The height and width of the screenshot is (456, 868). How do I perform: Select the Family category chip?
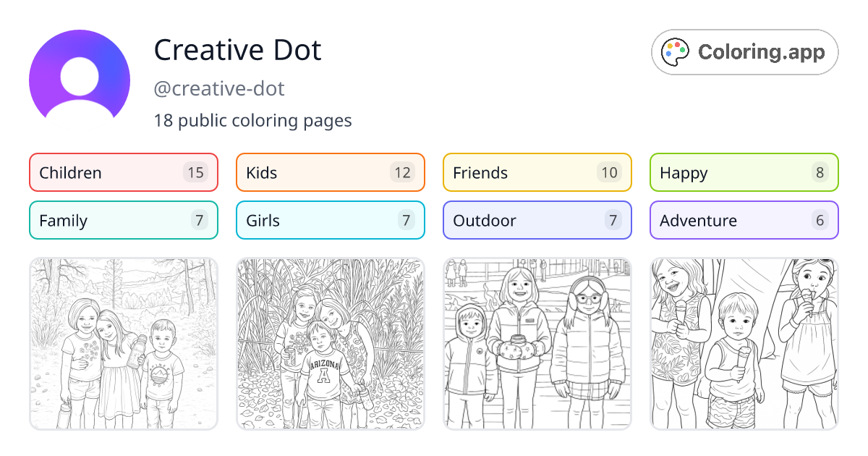(123, 220)
